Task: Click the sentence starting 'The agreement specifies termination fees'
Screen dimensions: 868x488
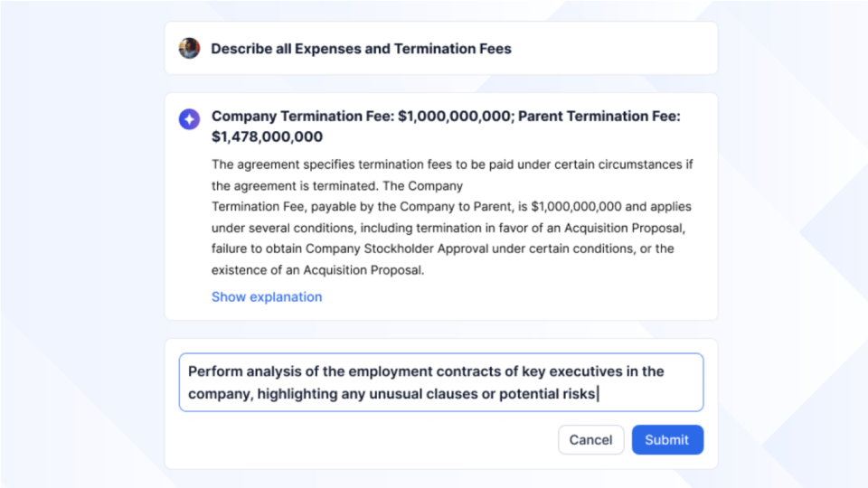Action: coord(452,164)
